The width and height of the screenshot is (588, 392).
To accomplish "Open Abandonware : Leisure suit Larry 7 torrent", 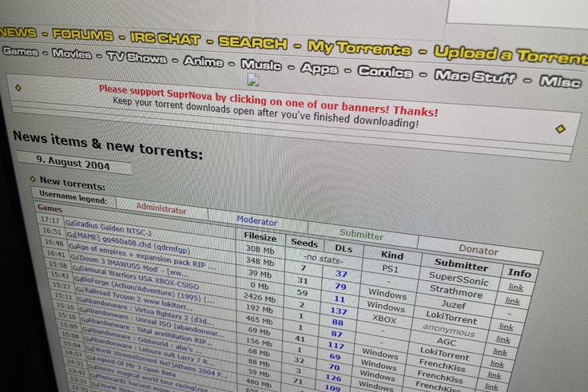I will coord(153,350).
